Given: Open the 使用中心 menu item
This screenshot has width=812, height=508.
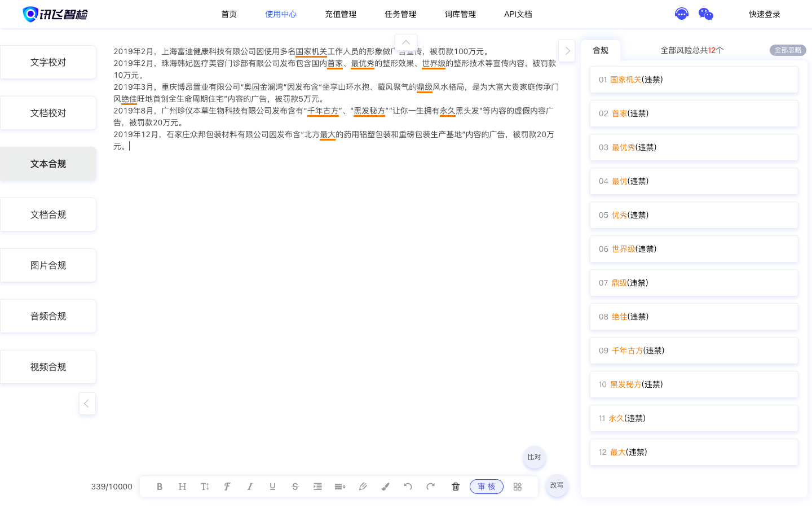Looking at the screenshot, I should [281, 14].
